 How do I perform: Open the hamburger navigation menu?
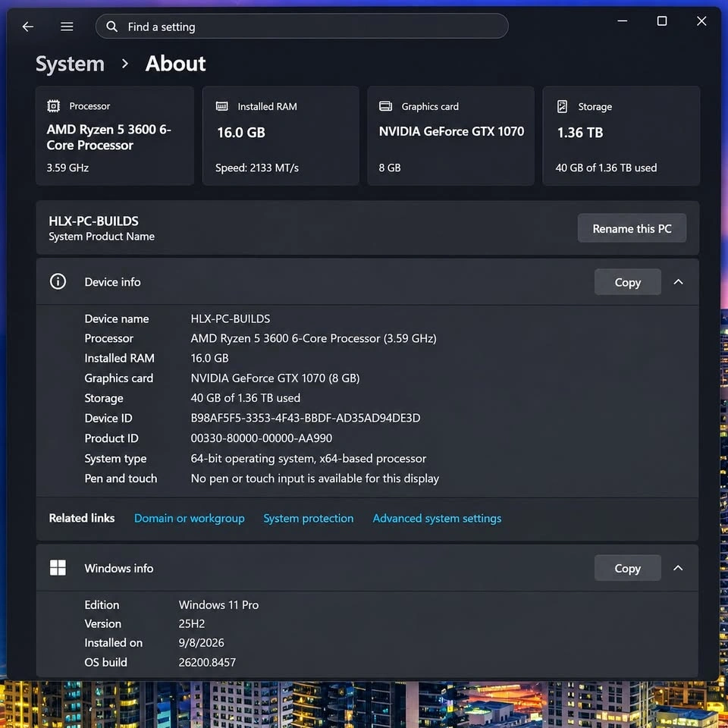click(x=67, y=27)
